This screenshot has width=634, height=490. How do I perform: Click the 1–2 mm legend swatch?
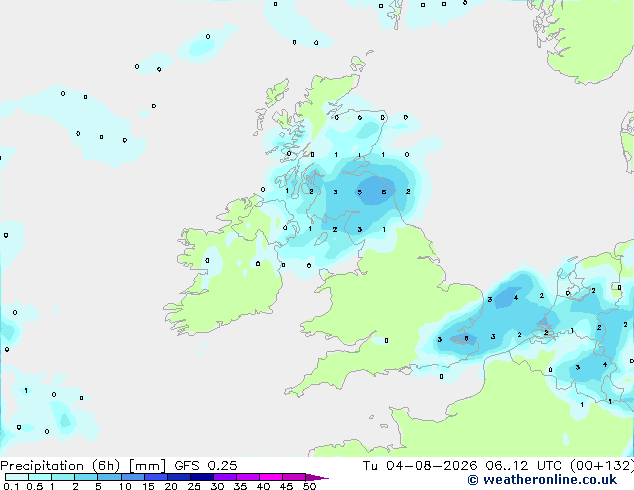(x=63, y=477)
